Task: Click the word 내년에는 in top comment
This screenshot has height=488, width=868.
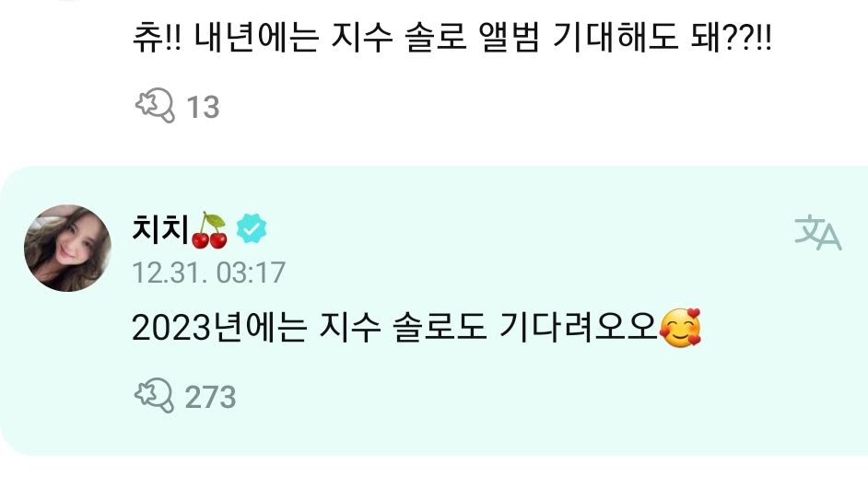Action: tap(257, 39)
